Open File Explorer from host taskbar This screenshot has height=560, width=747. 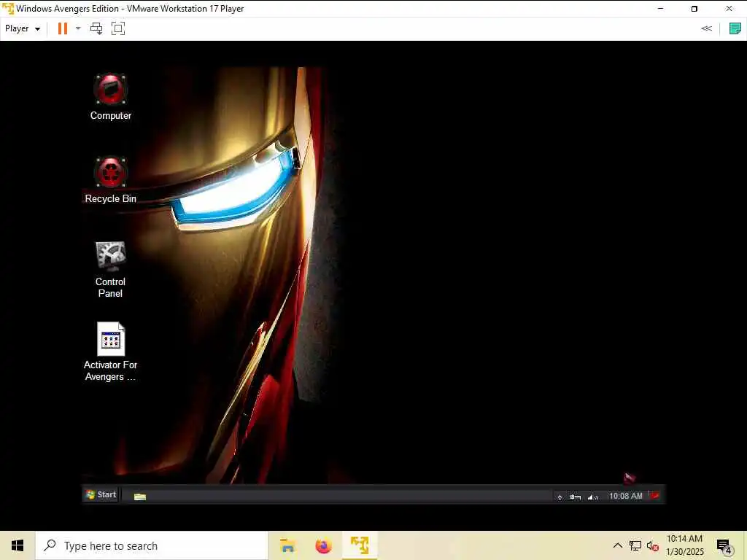point(287,545)
